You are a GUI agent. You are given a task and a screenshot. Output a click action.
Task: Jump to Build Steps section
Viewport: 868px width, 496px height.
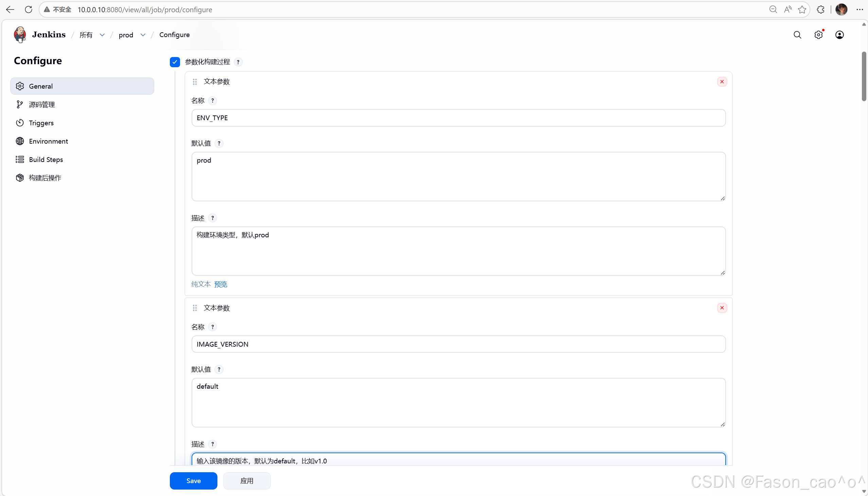point(46,160)
